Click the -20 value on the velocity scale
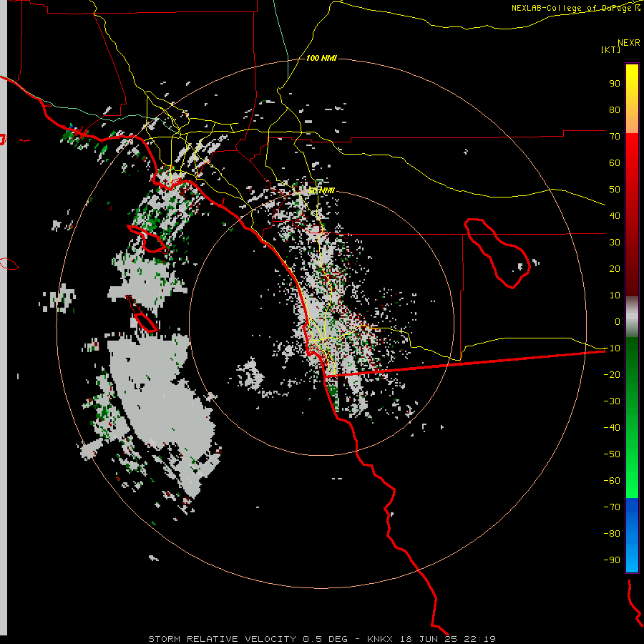The height and width of the screenshot is (644, 644). tap(612, 374)
